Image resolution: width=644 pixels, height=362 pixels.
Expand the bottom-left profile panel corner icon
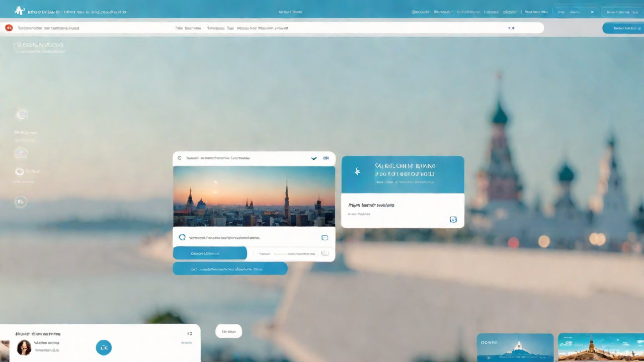190,333
